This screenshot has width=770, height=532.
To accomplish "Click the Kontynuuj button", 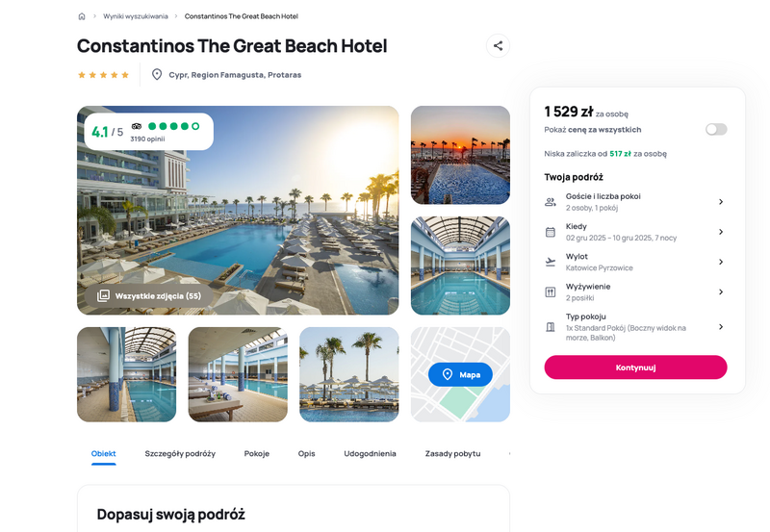I will pyautogui.click(x=635, y=367).
